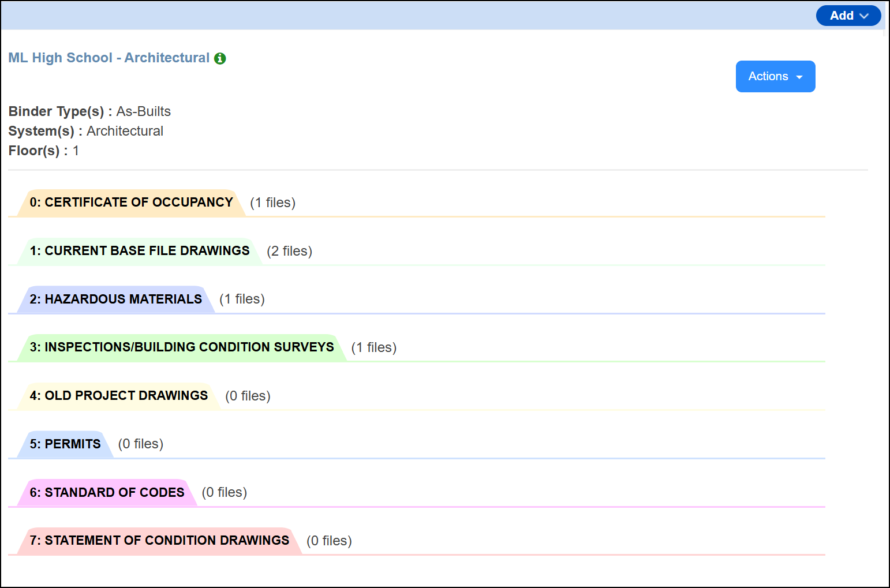Click the '(2 files)' count text
890x588 pixels.
(290, 251)
